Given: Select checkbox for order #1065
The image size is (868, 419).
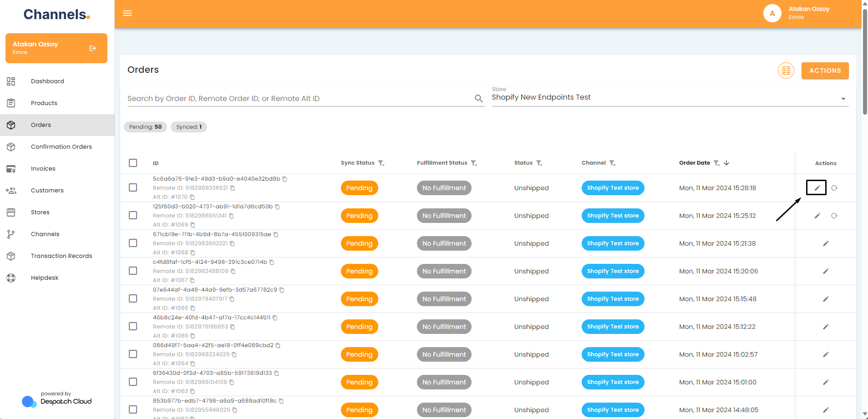Looking at the screenshot, I should tap(133, 326).
